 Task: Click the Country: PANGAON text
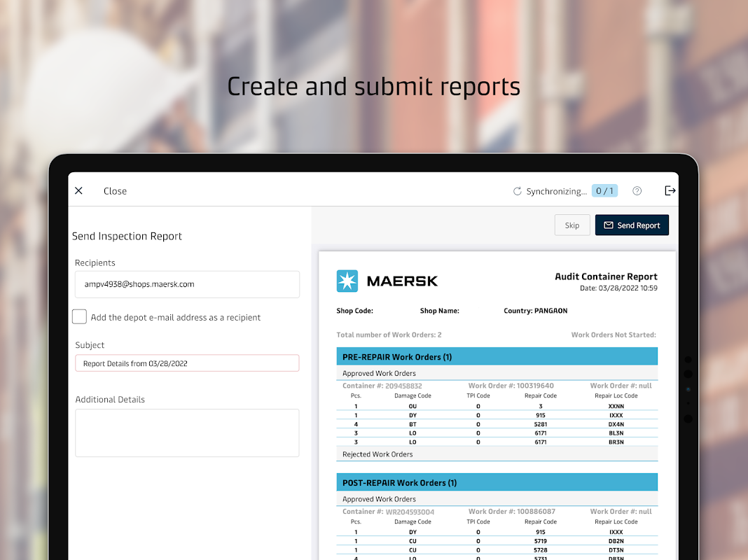click(535, 311)
